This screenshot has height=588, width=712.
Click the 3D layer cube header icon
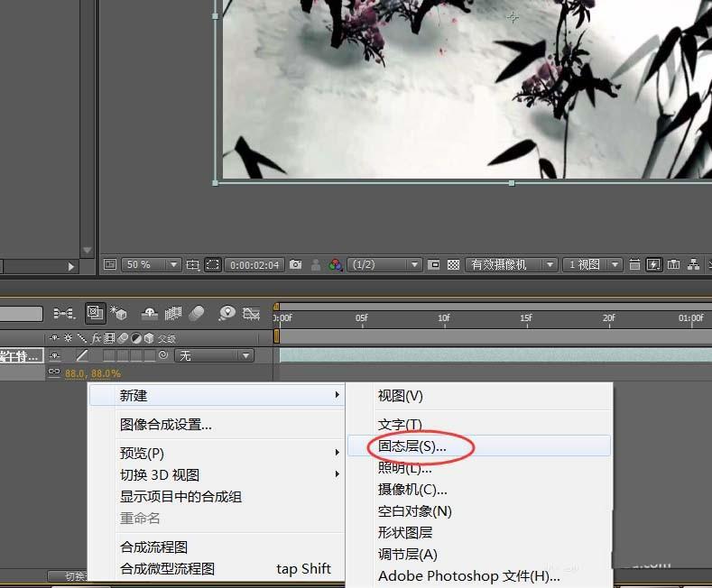click(x=149, y=338)
